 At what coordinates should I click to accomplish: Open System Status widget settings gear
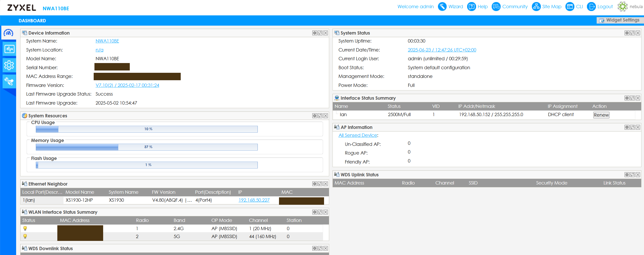coord(627,33)
